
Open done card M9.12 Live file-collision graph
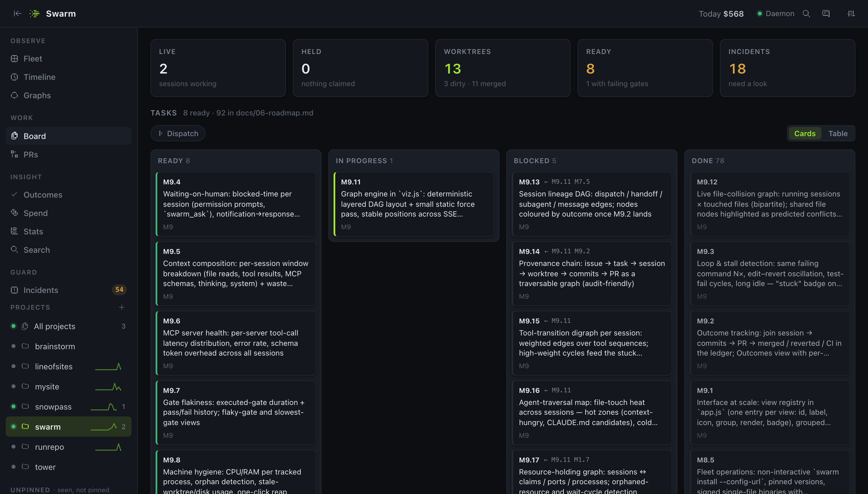pos(770,204)
